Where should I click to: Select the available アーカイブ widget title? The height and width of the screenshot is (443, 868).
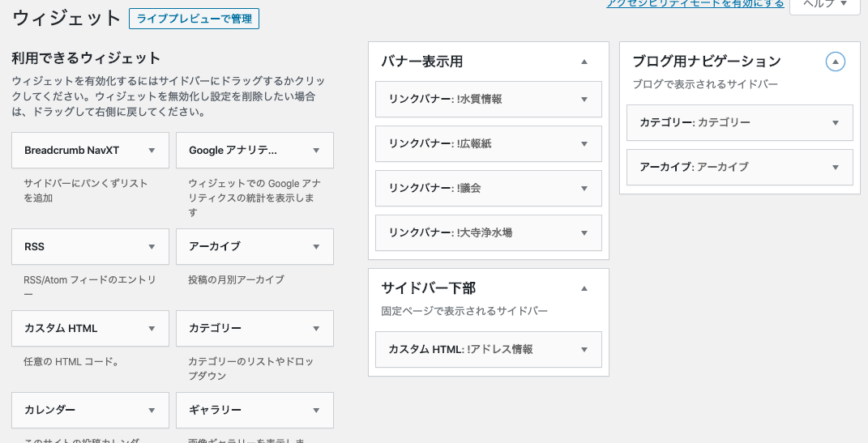pos(215,246)
